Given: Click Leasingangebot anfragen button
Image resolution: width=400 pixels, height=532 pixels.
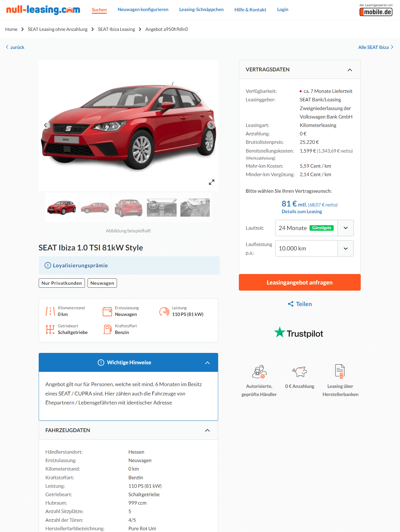Looking at the screenshot, I should point(300,282).
